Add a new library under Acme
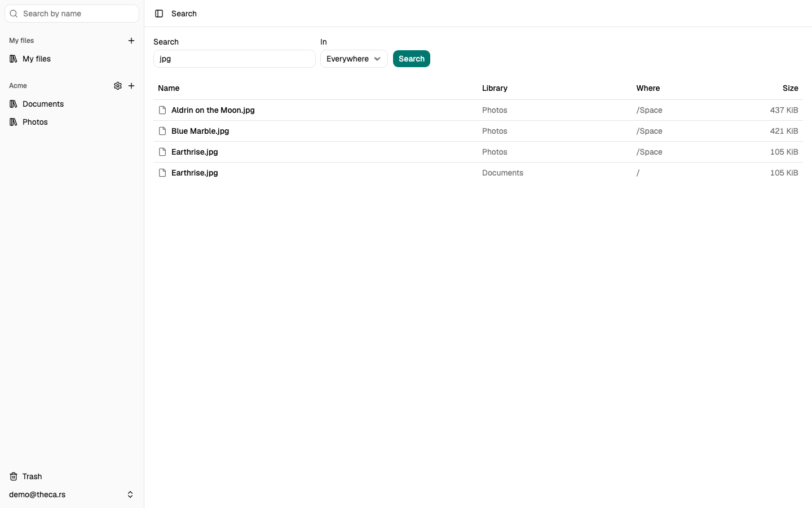This screenshot has height=508, width=812. tap(131, 86)
